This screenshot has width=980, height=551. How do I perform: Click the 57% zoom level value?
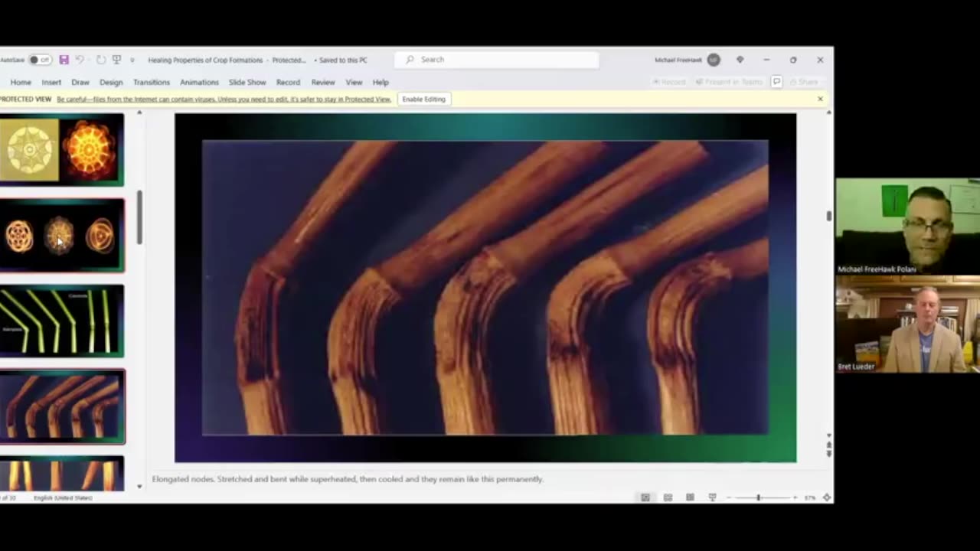click(x=810, y=497)
